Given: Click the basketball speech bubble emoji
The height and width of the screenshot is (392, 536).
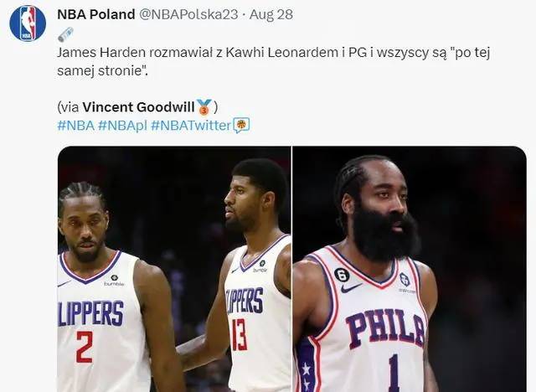Looking at the screenshot, I should (x=241, y=126).
